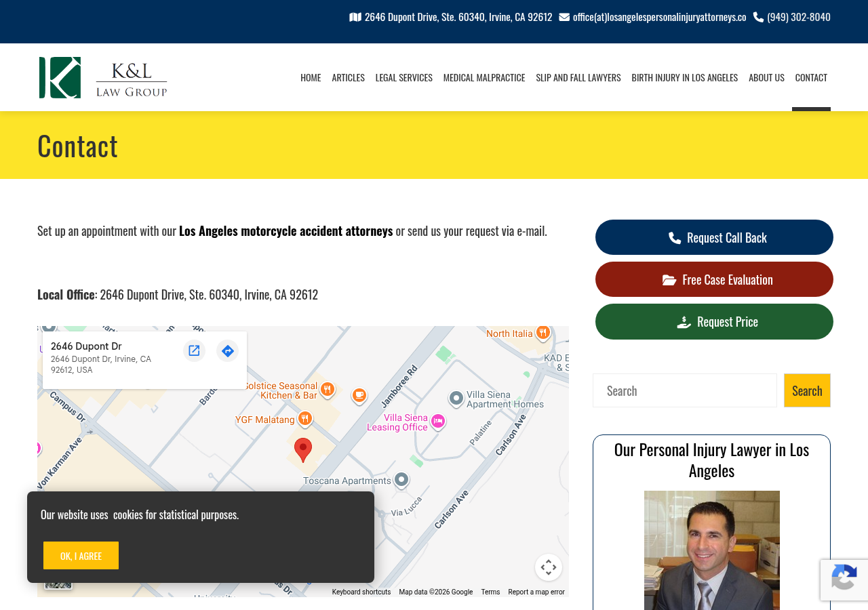Open the MEDICAL MALPRACTICE menu
Screen dimensions: 868x610
pyautogui.click(x=484, y=77)
